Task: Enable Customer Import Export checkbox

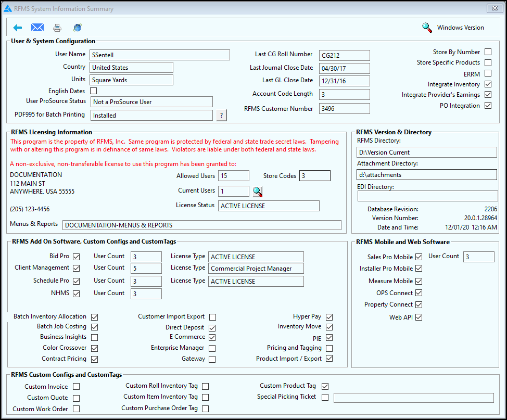Action: tap(212, 317)
